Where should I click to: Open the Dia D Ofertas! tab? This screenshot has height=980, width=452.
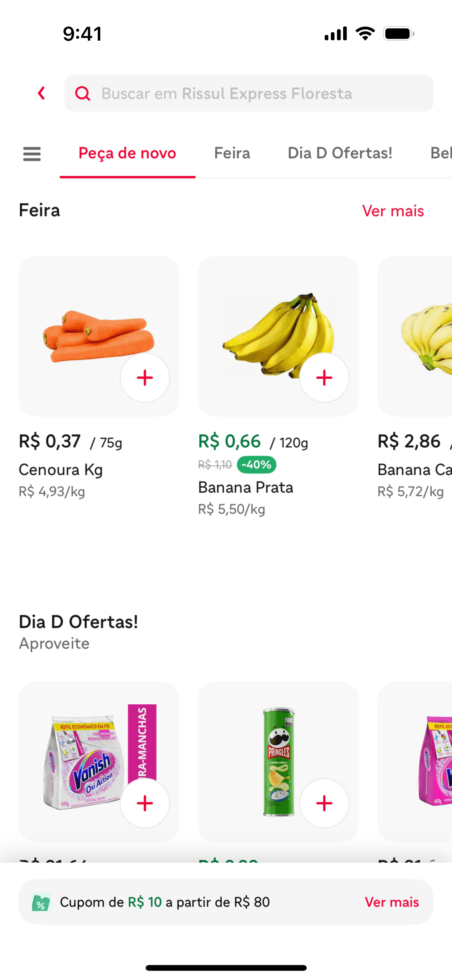point(340,153)
